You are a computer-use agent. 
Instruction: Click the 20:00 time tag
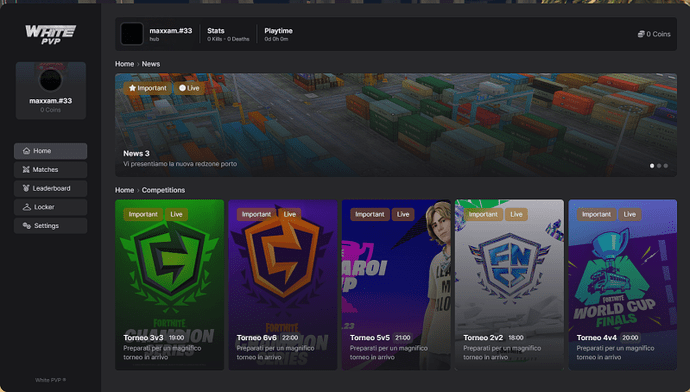click(630, 338)
